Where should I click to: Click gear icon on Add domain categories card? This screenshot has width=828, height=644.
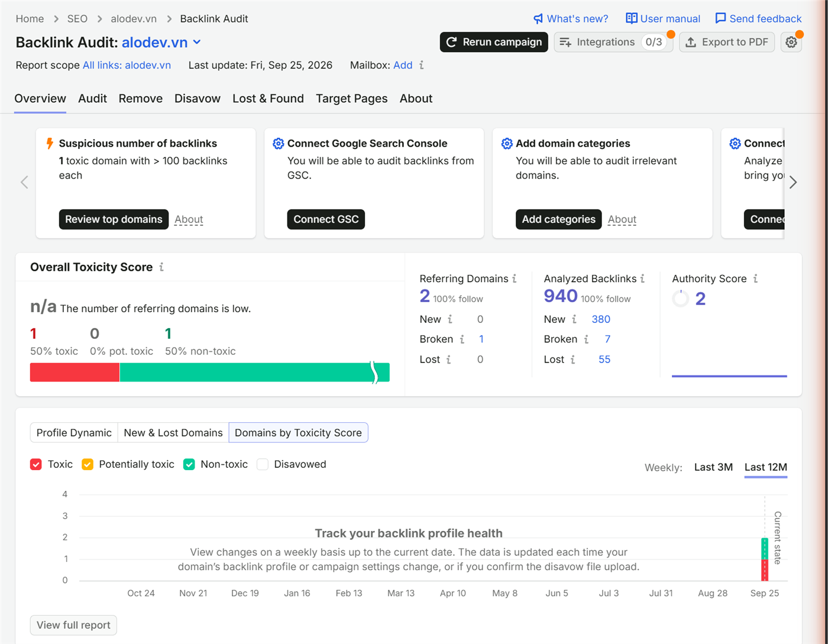[506, 143]
